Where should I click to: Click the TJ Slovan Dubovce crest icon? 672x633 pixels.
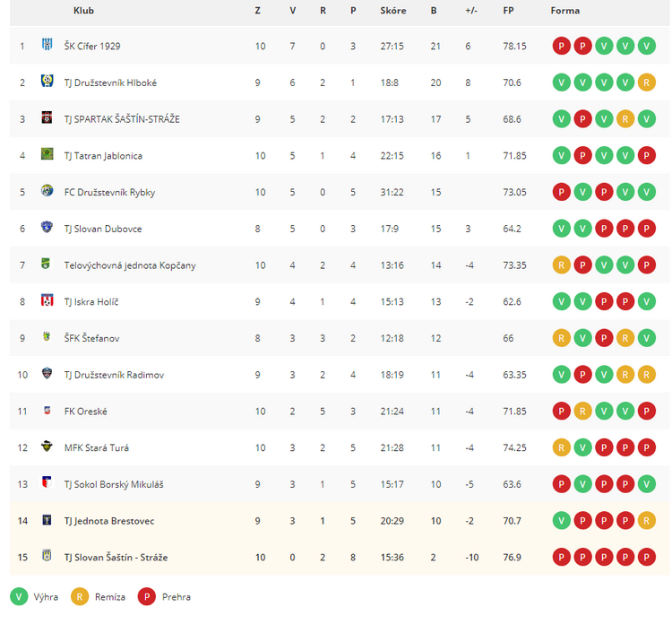[47, 227]
